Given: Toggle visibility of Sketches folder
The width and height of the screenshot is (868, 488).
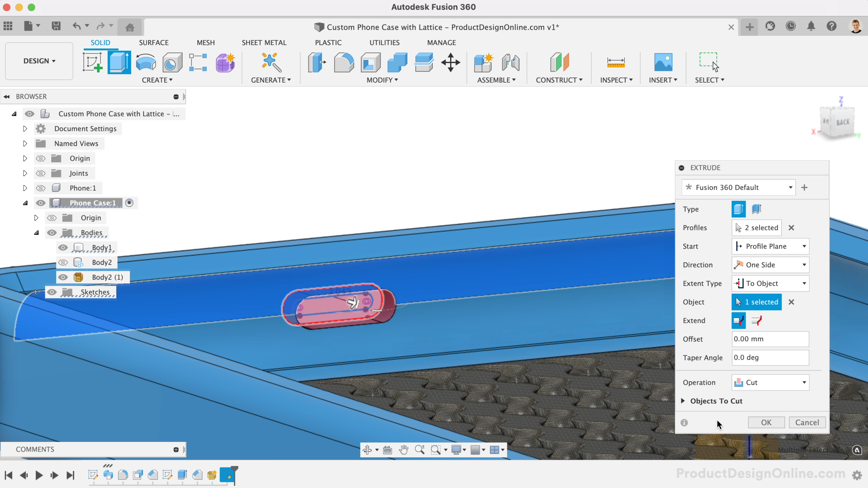Looking at the screenshot, I should click(x=52, y=292).
